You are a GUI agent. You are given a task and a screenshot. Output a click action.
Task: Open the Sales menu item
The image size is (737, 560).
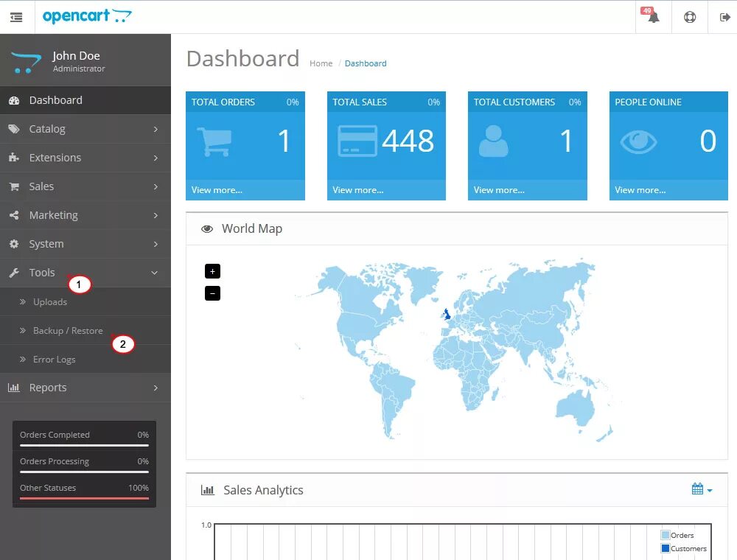85,186
